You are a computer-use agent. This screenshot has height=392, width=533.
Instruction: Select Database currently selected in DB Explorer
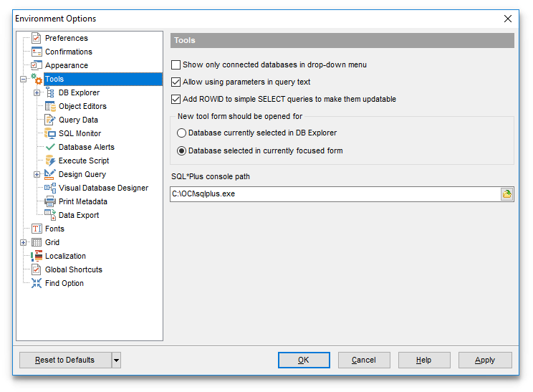181,133
